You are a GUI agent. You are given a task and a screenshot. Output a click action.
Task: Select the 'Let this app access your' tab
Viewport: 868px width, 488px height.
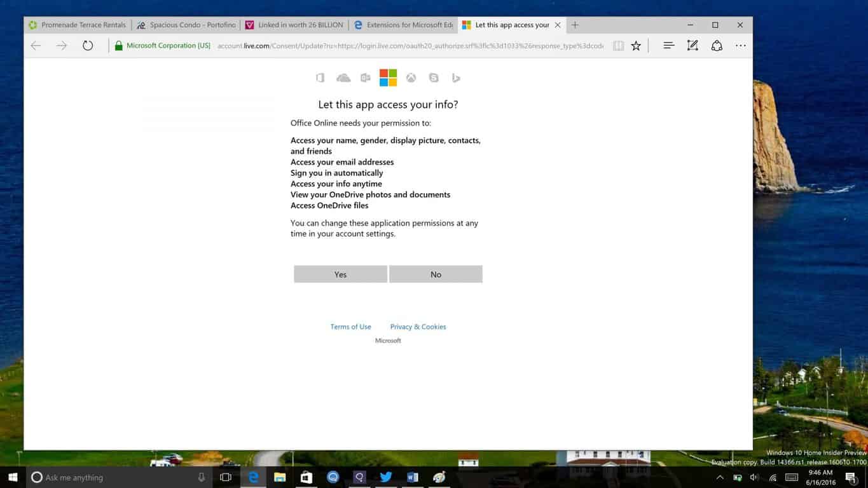point(512,25)
